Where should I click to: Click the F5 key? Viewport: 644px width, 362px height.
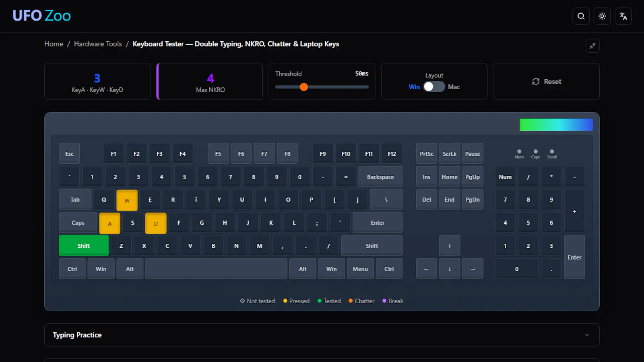(218, 154)
